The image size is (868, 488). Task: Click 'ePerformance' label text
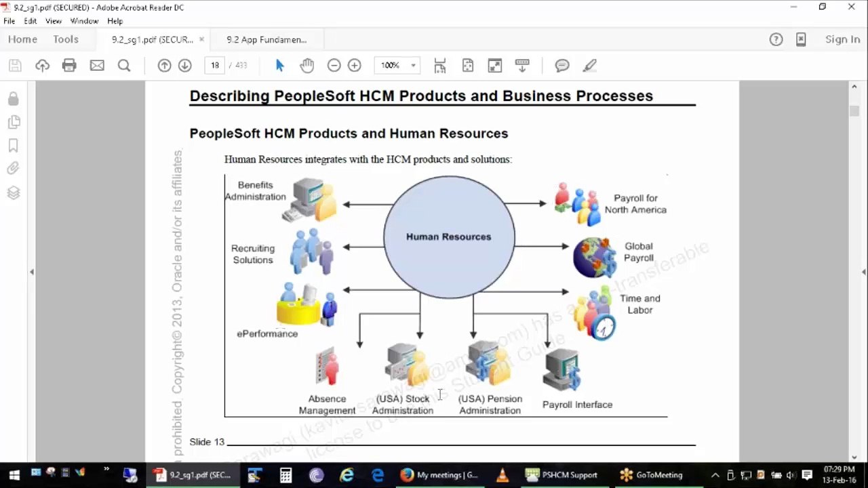tap(267, 333)
